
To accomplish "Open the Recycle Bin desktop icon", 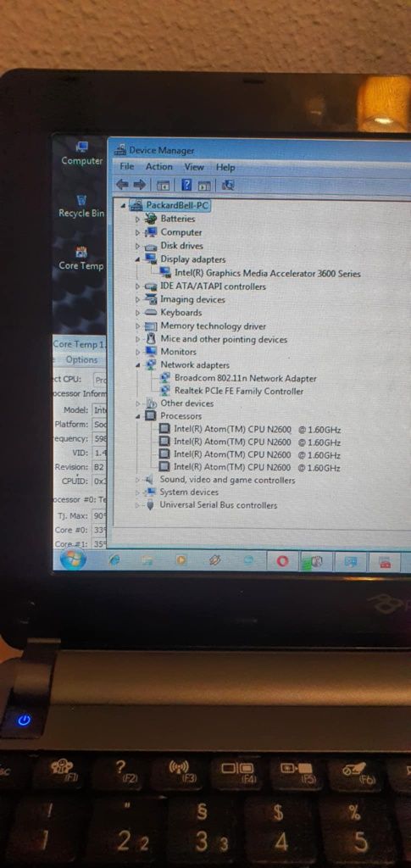I will coord(81,206).
